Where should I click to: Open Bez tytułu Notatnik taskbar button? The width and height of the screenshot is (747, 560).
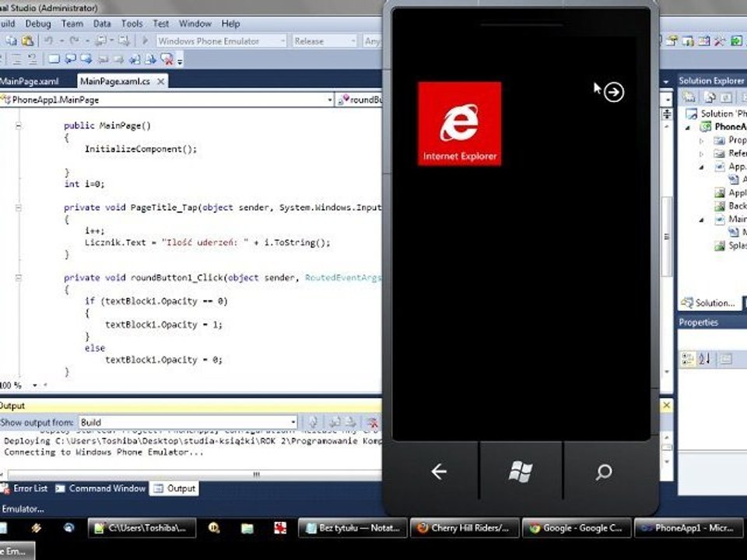click(352, 528)
